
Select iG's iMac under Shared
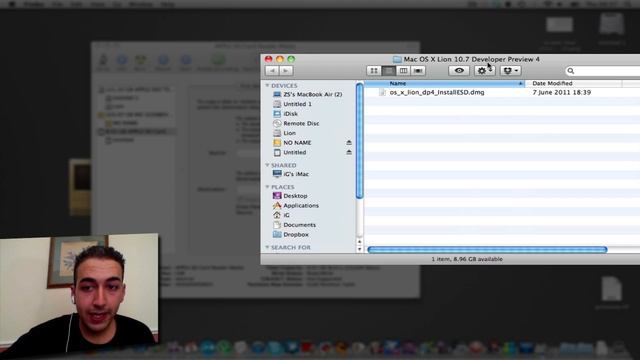click(291, 174)
